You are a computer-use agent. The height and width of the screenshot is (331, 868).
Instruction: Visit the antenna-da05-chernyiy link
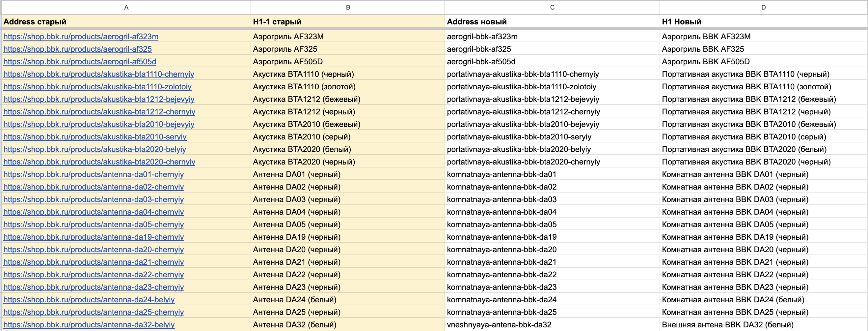pos(94,224)
